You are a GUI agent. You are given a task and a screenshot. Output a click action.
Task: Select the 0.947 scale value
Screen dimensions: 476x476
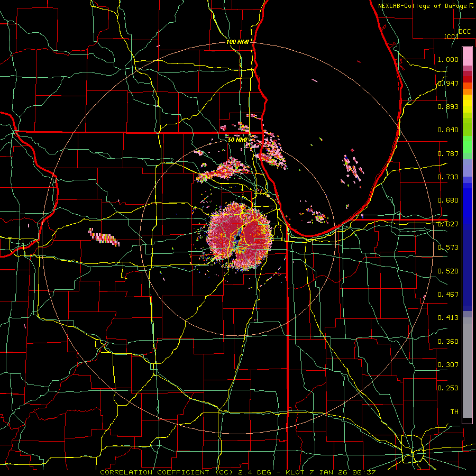coord(448,83)
